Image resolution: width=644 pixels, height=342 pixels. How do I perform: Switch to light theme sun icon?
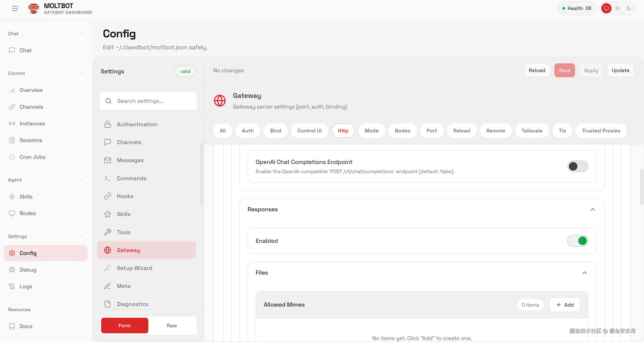point(617,8)
